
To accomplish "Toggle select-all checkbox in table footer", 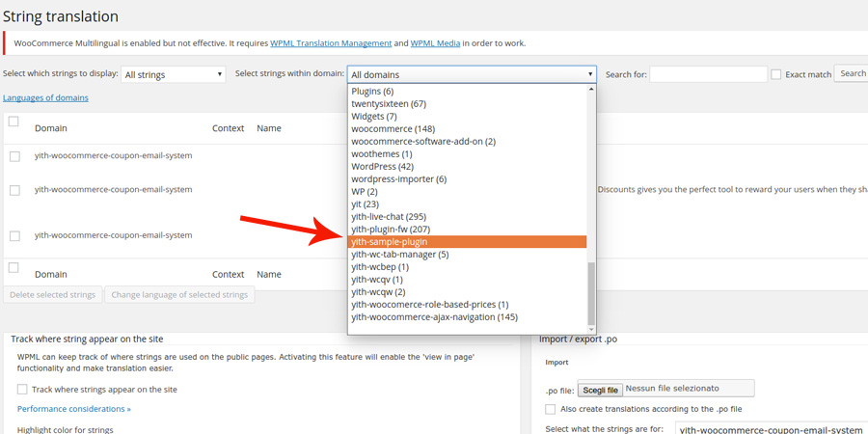I will tap(14, 268).
